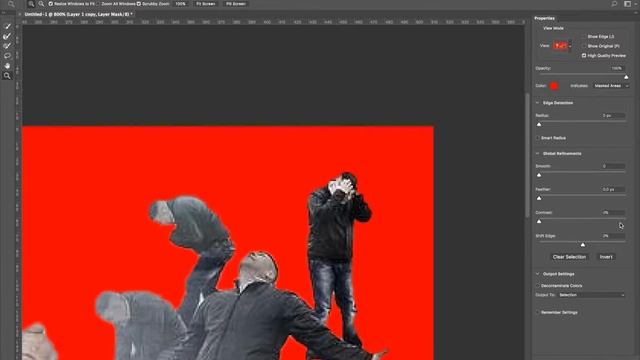Click the Zoom In icon in the options bar
Viewport: 640px width, 360px height.
pyautogui.click(x=31, y=4)
